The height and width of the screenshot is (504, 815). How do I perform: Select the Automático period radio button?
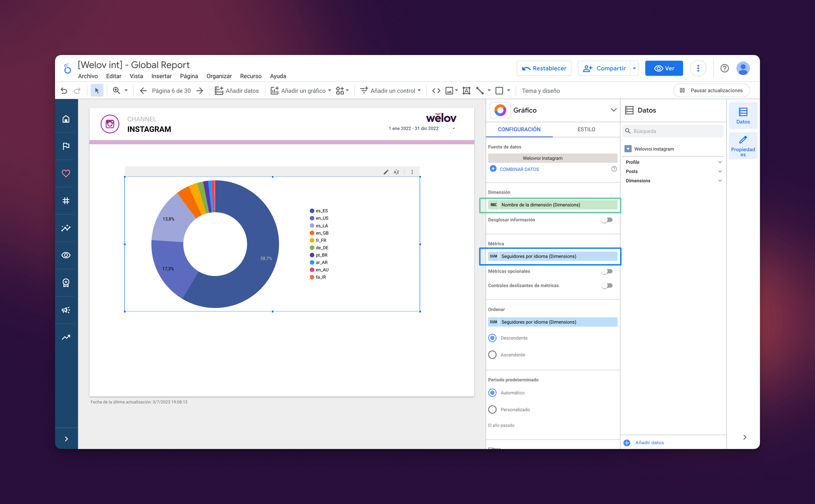click(x=492, y=393)
